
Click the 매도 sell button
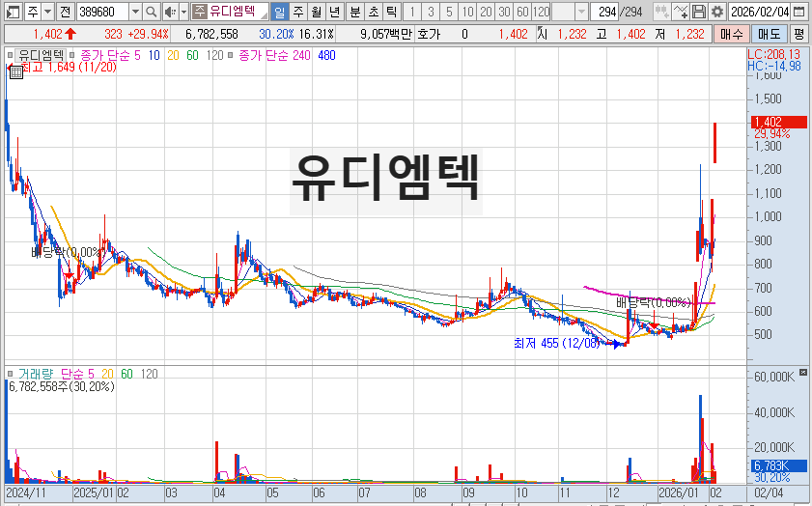click(769, 34)
